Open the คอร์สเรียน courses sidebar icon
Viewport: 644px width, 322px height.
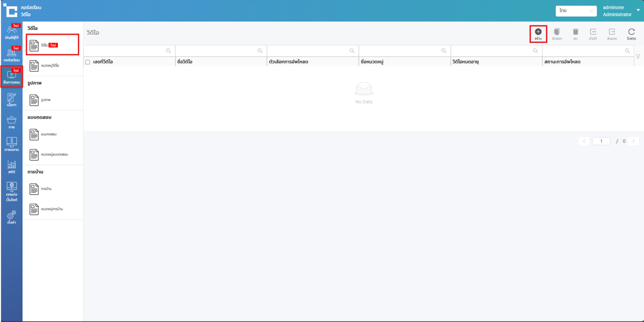pyautogui.click(x=11, y=55)
